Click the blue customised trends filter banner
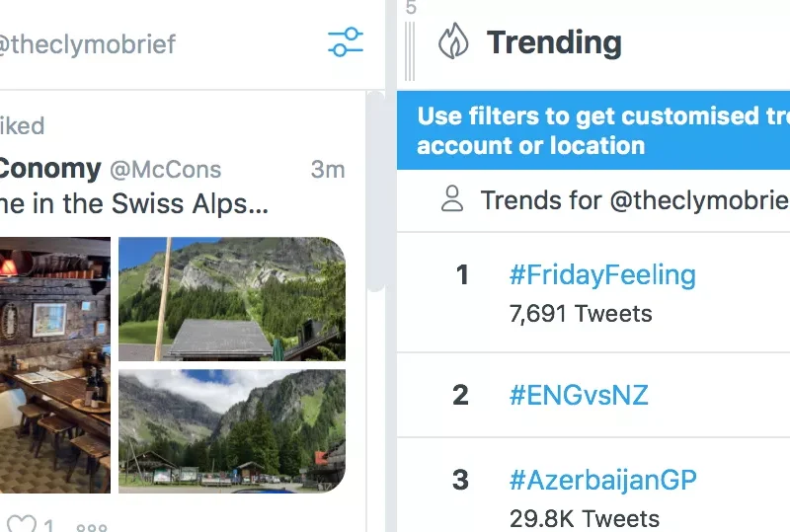The height and width of the screenshot is (532, 790). coord(593,131)
